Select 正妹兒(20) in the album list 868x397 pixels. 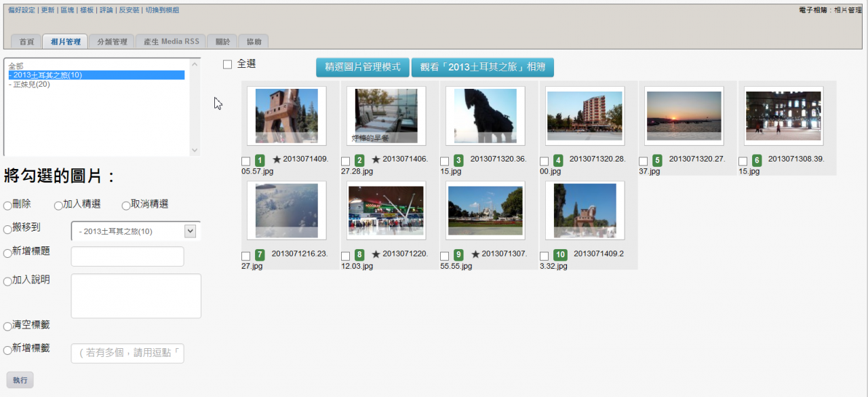pos(30,84)
